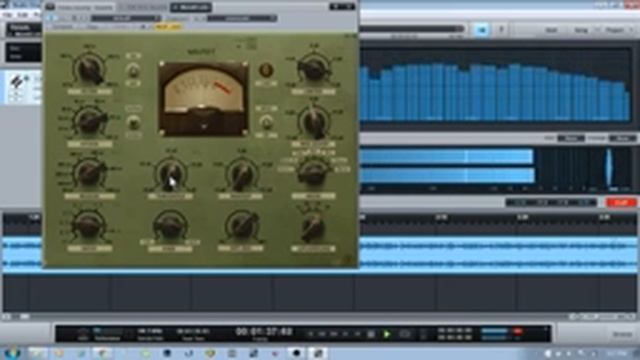Click the transport button just left of Stop
640x360 pixels.
click(x=358, y=334)
